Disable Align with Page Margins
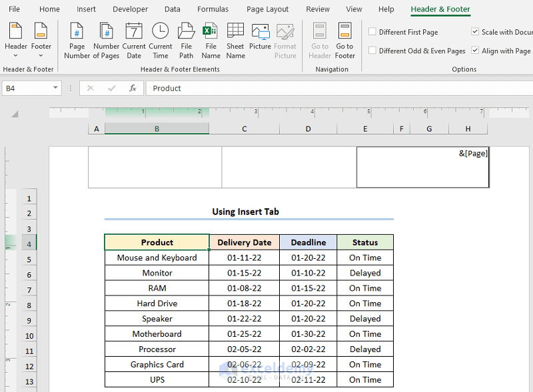Screen dimensions: 533x392 (475, 50)
